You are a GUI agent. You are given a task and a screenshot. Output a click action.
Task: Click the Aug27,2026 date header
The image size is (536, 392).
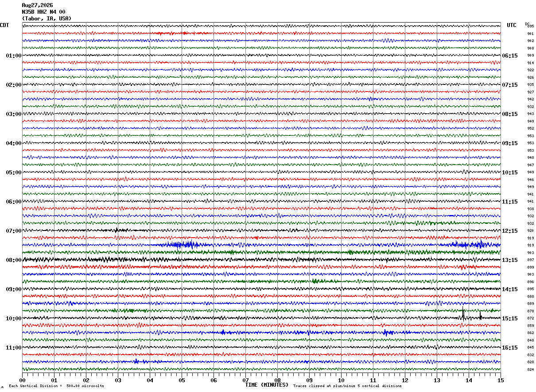37,5
